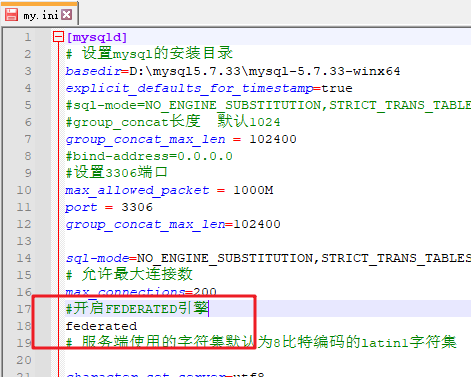Click the # 设置mysql的安装目录 comment
The height and width of the screenshot is (377, 471).
pyautogui.click(x=149, y=54)
